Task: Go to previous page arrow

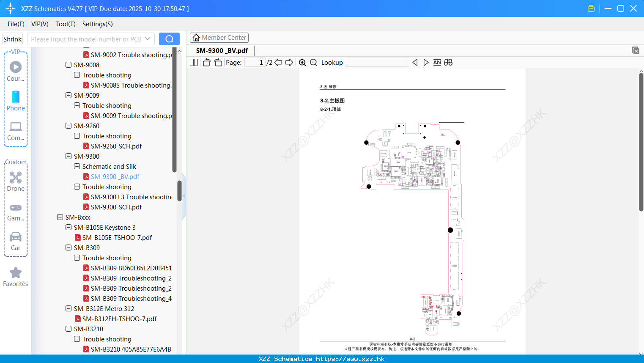Action: click(278, 62)
